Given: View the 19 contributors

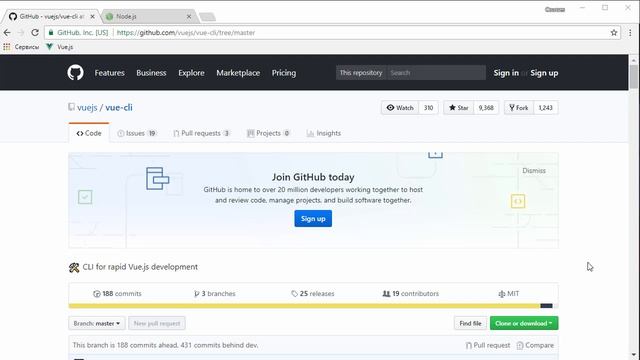Looking at the screenshot, I should 411,293.
